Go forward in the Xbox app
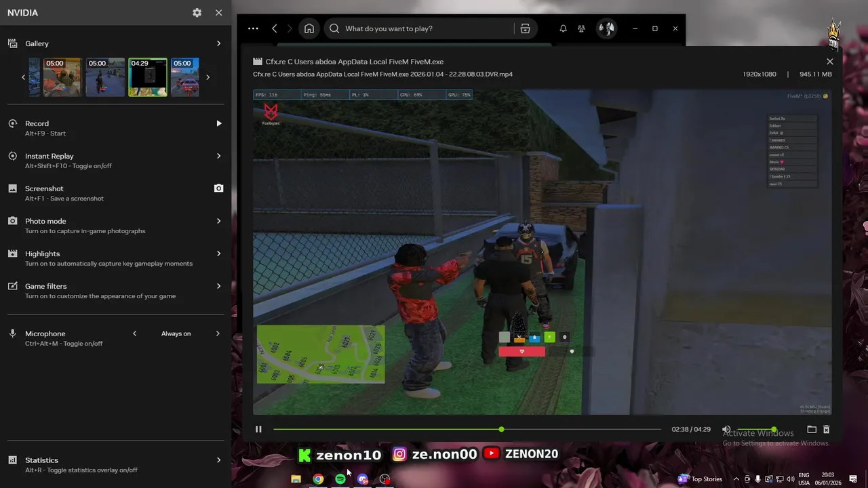 (x=290, y=28)
